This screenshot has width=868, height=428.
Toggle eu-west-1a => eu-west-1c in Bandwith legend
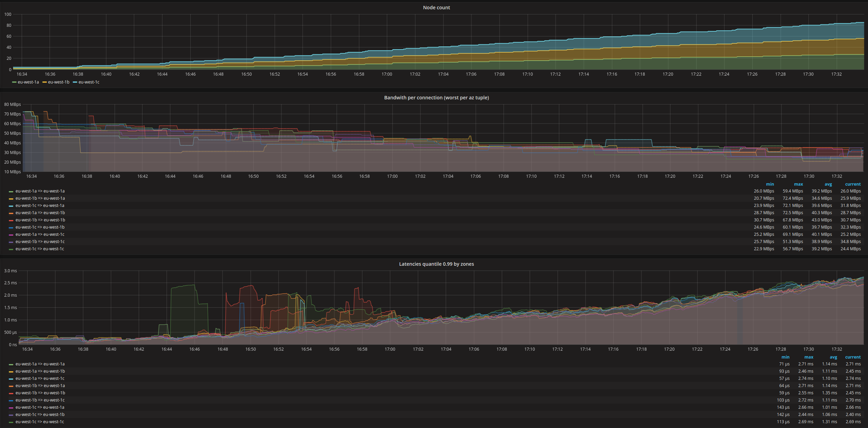pos(40,234)
